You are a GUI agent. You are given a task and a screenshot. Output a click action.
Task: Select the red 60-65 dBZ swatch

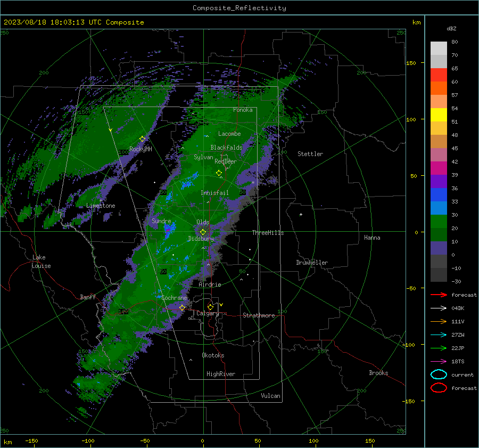point(439,75)
